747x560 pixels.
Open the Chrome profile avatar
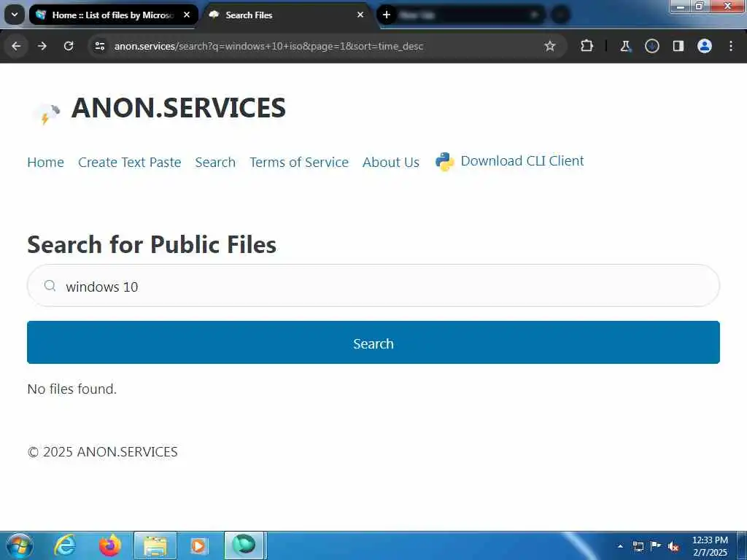coord(704,46)
